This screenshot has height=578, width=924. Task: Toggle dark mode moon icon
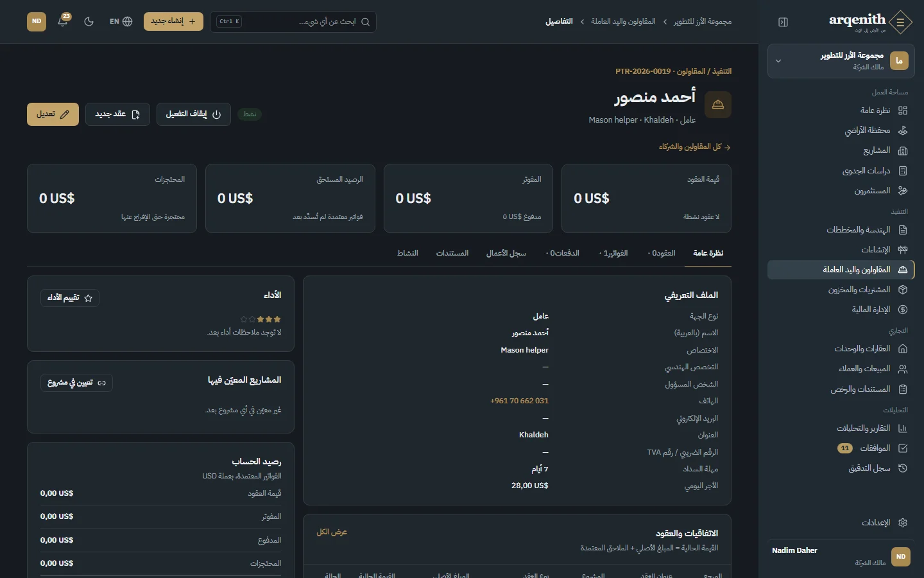click(89, 21)
